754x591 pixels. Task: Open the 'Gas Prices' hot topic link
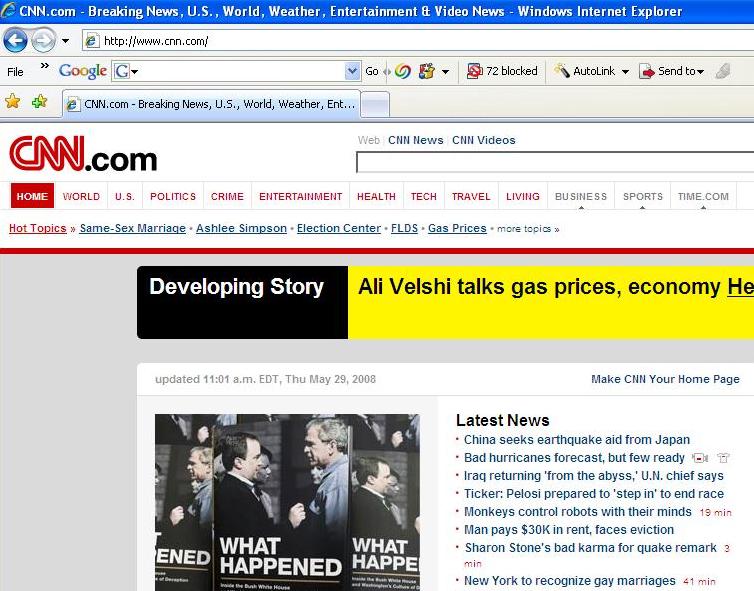click(457, 228)
